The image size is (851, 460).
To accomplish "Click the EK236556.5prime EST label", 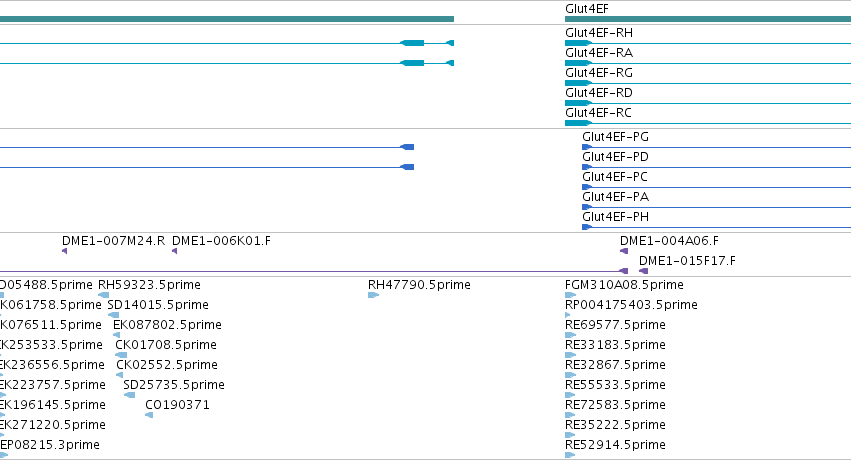I will pos(52,366).
